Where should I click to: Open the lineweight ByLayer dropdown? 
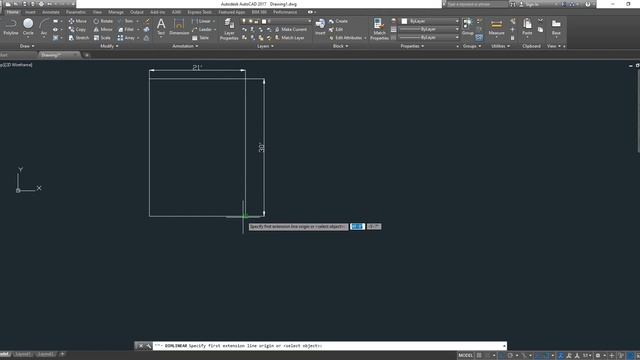429,29
